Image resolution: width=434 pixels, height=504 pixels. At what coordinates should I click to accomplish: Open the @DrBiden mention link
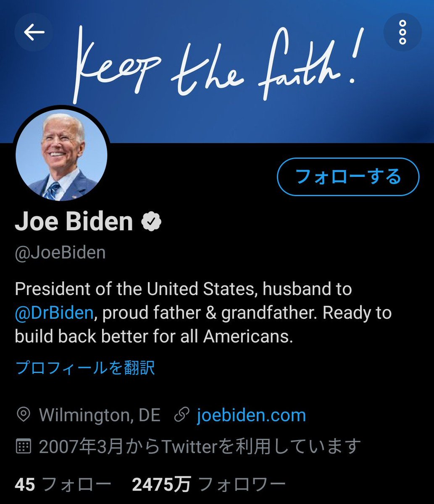[x=54, y=313]
